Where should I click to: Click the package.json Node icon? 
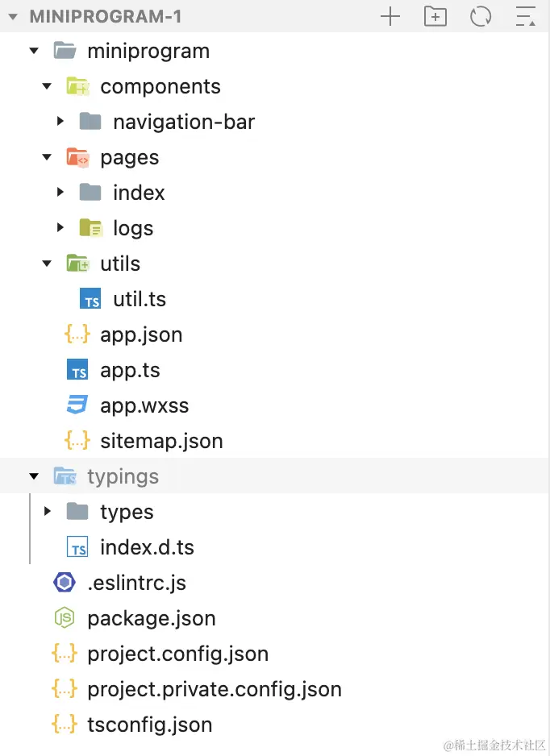click(x=65, y=618)
